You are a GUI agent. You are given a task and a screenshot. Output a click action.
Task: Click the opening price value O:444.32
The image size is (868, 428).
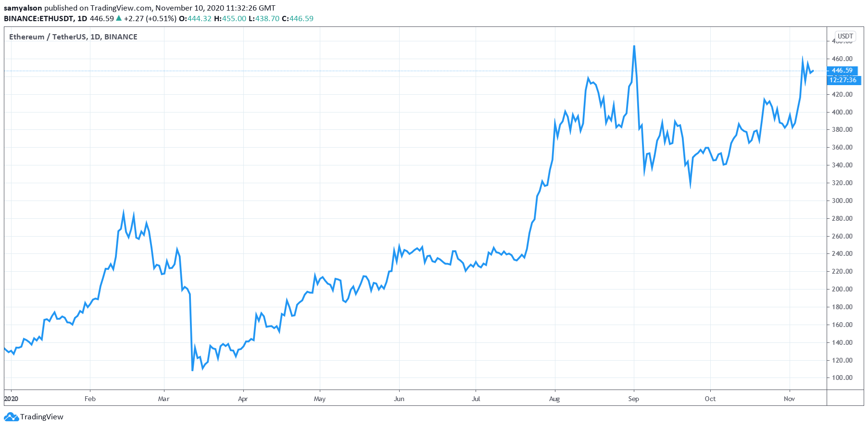[195, 18]
